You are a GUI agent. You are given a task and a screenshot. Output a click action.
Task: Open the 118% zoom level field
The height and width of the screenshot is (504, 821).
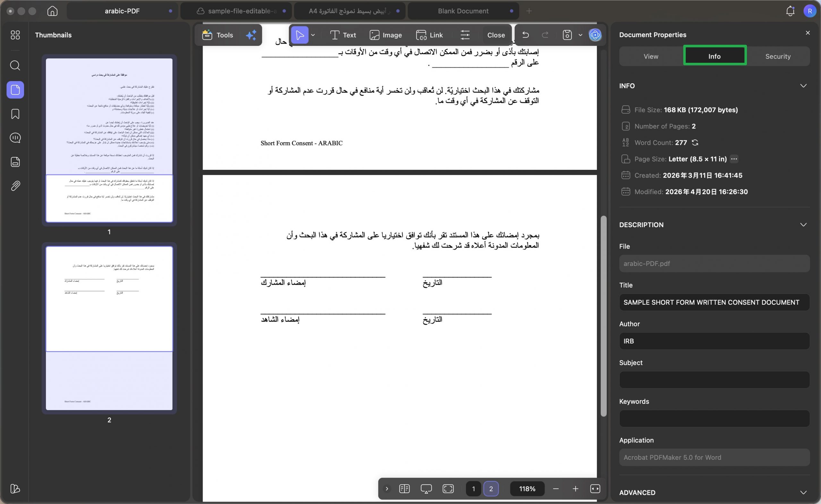click(x=527, y=489)
